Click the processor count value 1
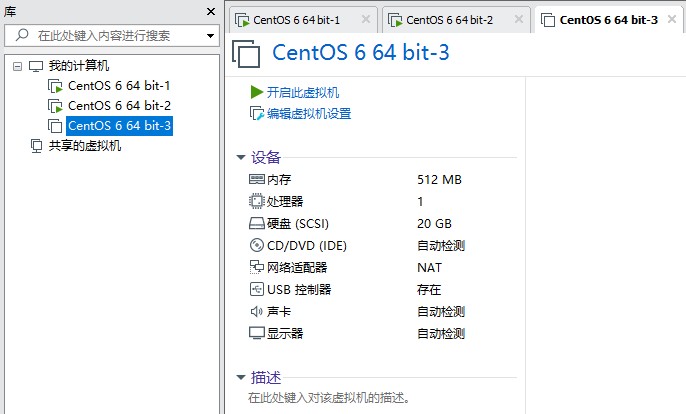Viewport: 686px width, 414px height. pos(420,202)
